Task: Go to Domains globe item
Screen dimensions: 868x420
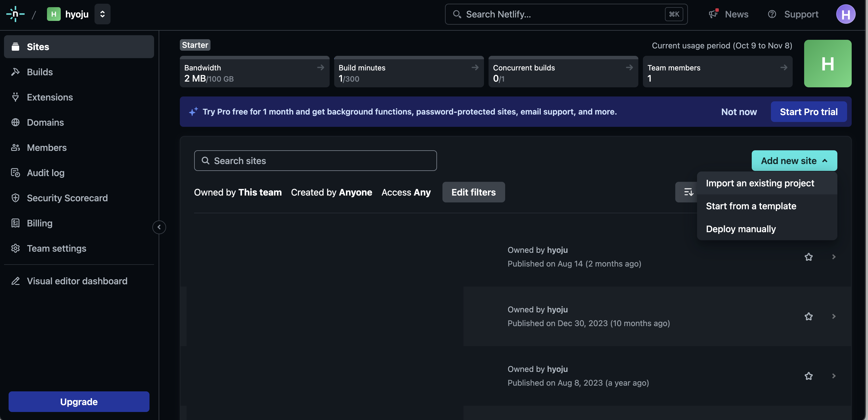Action: click(15, 122)
